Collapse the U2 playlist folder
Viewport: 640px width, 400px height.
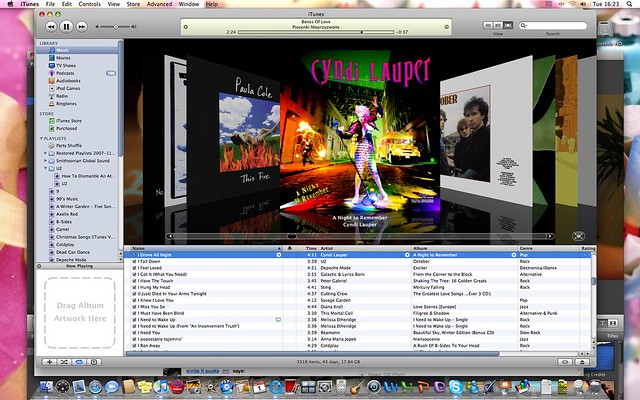coord(45,168)
